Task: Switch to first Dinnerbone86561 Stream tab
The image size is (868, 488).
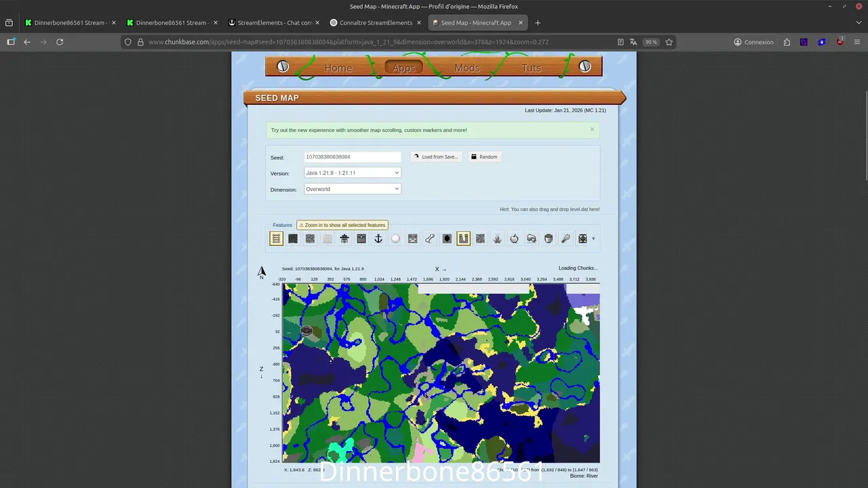Action: coord(69,22)
